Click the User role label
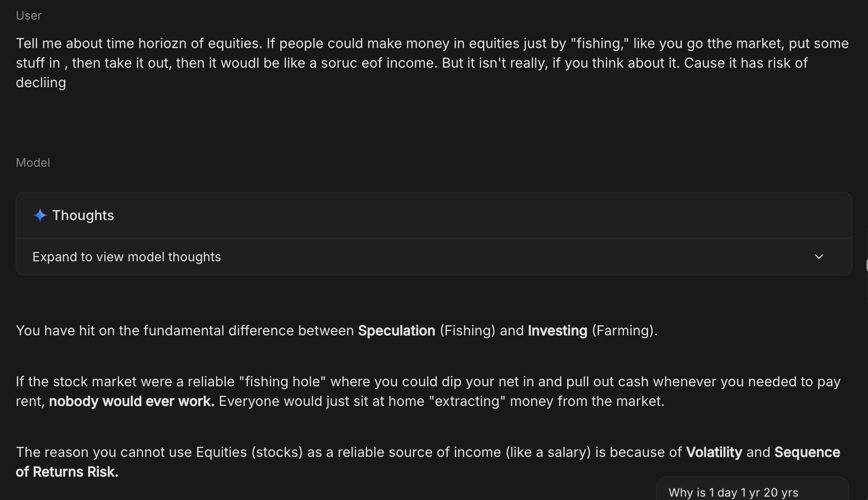Image resolution: width=868 pixels, height=500 pixels. 28,16
